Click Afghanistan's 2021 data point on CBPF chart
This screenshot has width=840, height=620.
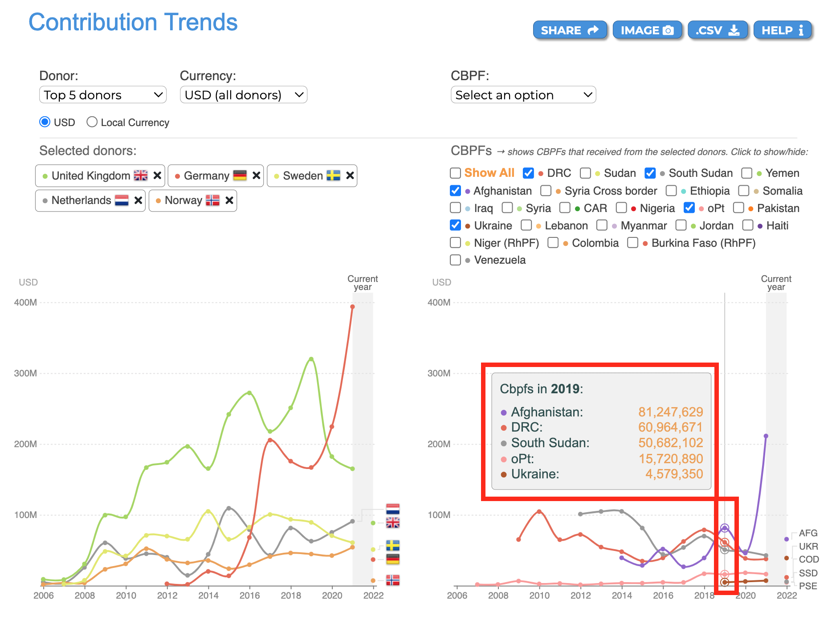(x=766, y=436)
